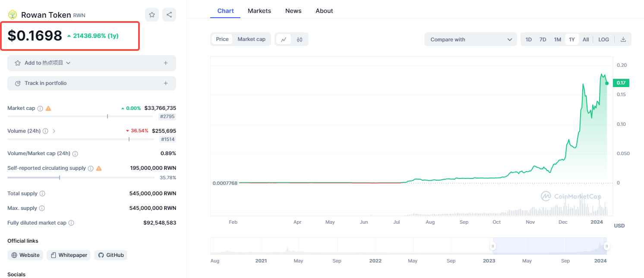Screen dimensions: 644x278
Task: Click the Rowan Token logo icon
Action: (x=13, y=15)
